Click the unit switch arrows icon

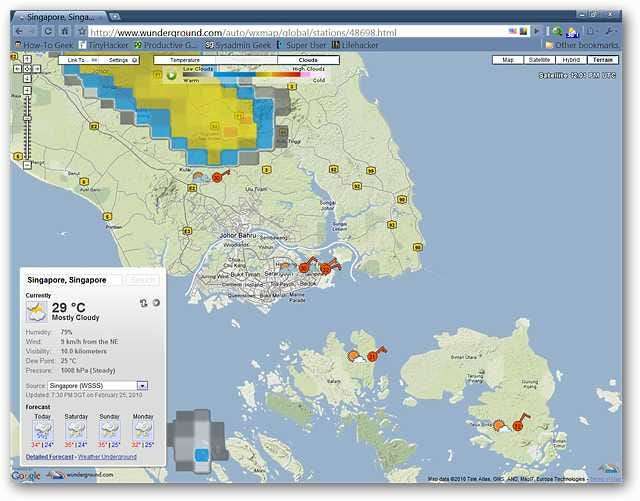pyautogui.click(x=143, y=302)
